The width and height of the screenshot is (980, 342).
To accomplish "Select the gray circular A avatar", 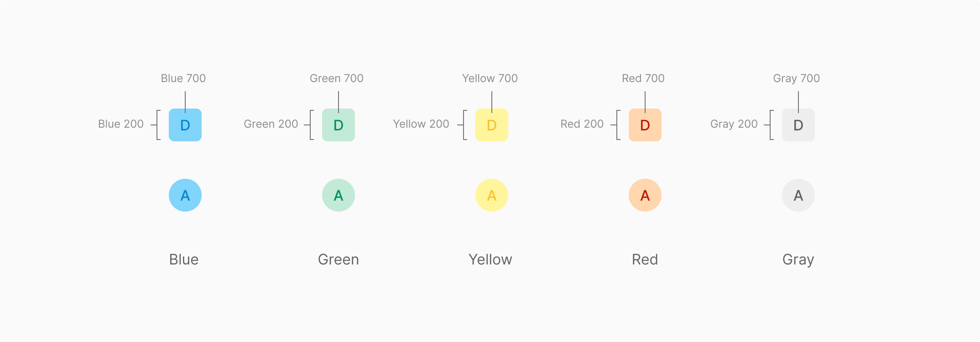I will (798, 195).
